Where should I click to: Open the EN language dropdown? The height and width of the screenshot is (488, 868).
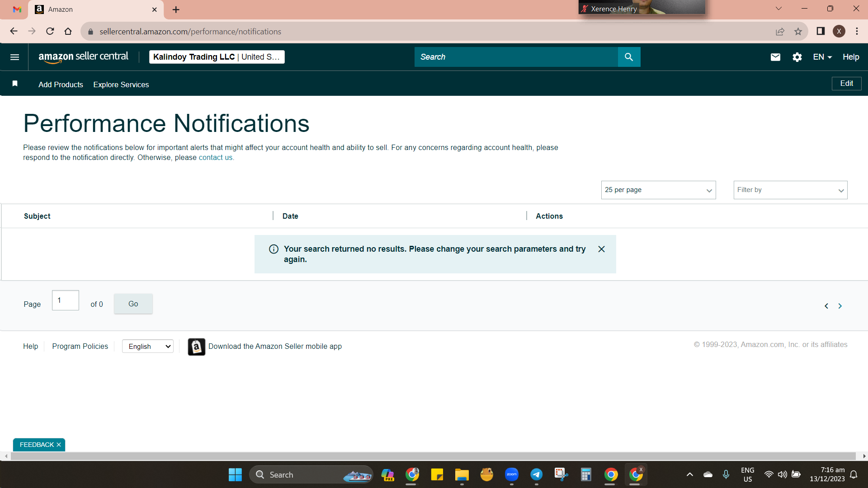[822, 57]
